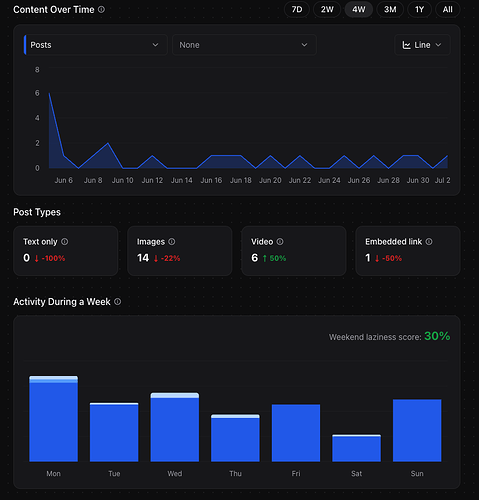Image resolution: width=479 pixels, height=500 pixels.
Task: Select the All range tab
Action: (448, 9)
